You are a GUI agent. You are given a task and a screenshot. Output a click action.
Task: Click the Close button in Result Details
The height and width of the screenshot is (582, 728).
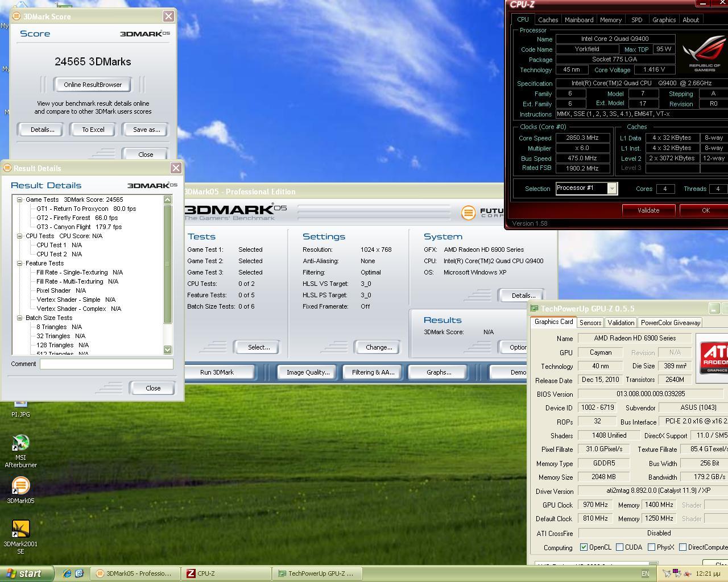click(153, 388)
